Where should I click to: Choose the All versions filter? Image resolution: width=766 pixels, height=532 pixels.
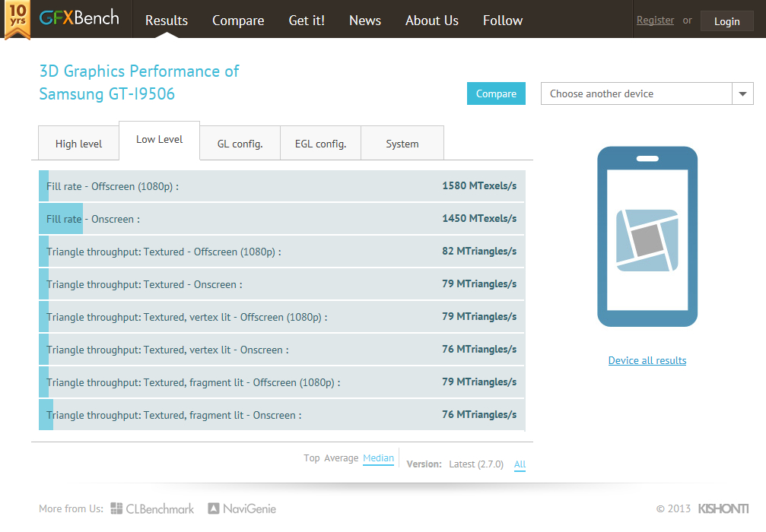pyautogui.click(x=520, y=464)
